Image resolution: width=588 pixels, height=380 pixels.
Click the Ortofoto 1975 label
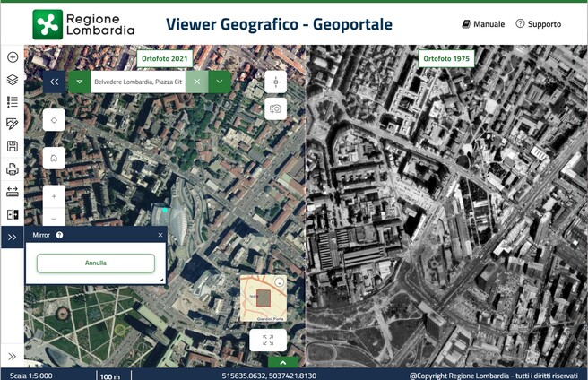click(x=446, y=58)
